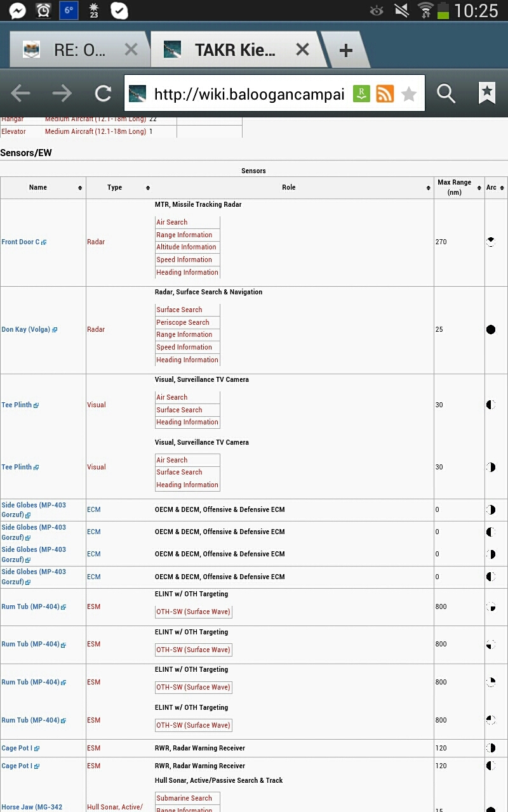
Task: Reload the page with refresh icon
Action: coord(103,94)
